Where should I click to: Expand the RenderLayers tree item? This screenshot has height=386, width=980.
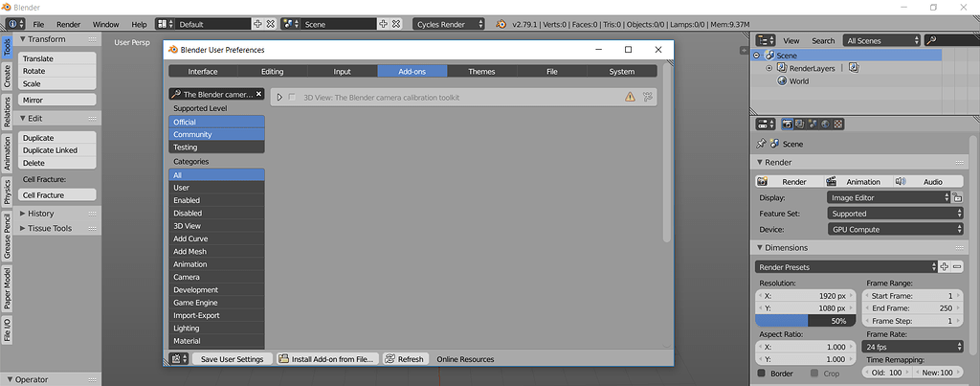point(768,68)
